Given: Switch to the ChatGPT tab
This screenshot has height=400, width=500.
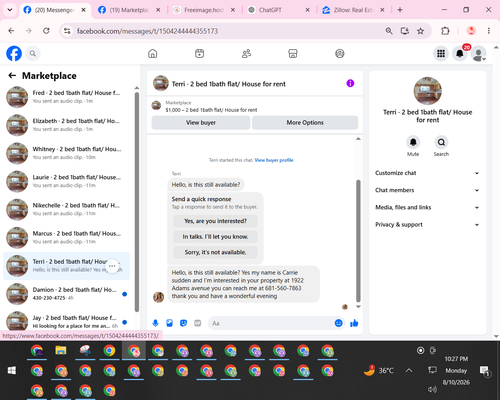Looking at the screenshot, I should [x=278, y=10].
